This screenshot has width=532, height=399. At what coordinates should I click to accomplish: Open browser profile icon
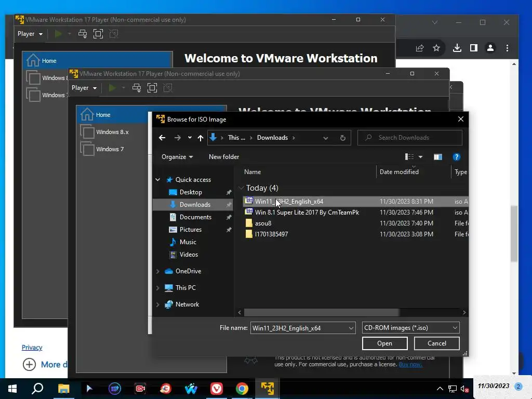pyautogui.click(x=490, y=48)
